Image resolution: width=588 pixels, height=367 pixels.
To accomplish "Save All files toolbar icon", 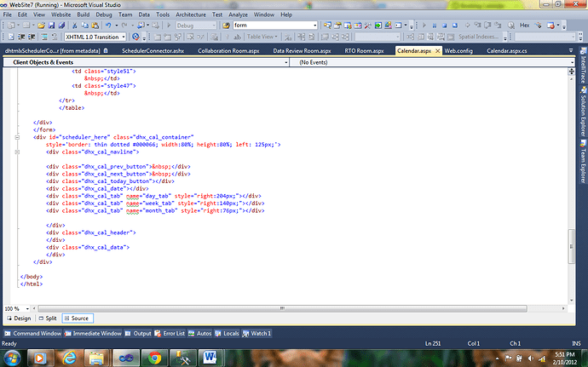I will click(x=61, y=26).
